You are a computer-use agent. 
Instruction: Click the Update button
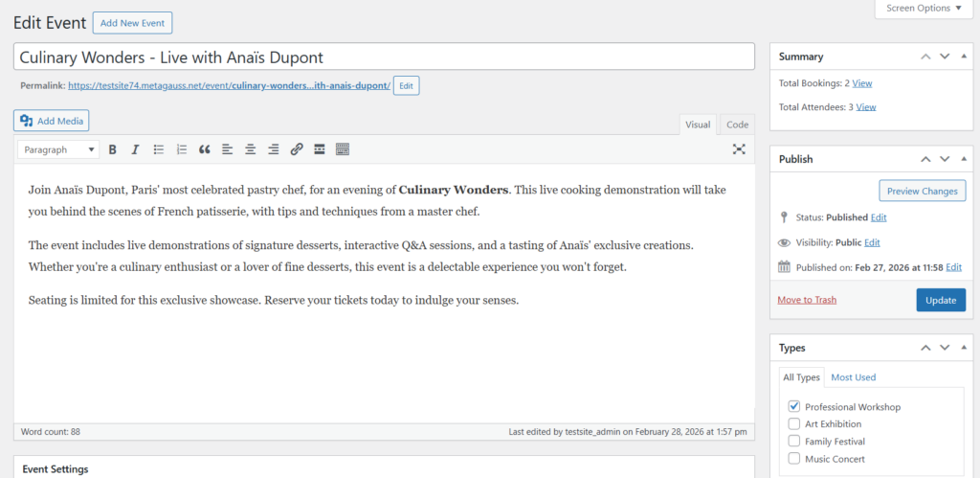click(x=940, y=300)
